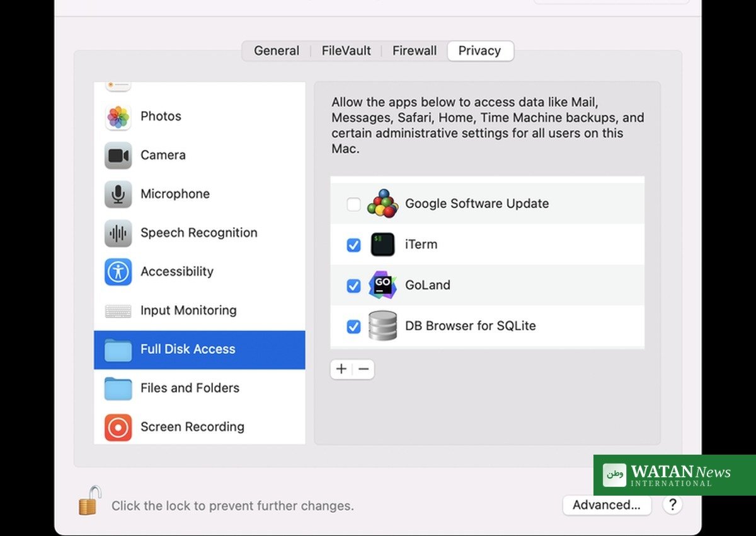Select the Photos label in sidebar
The image size is (756, 536).
click(x=161, y=116)
